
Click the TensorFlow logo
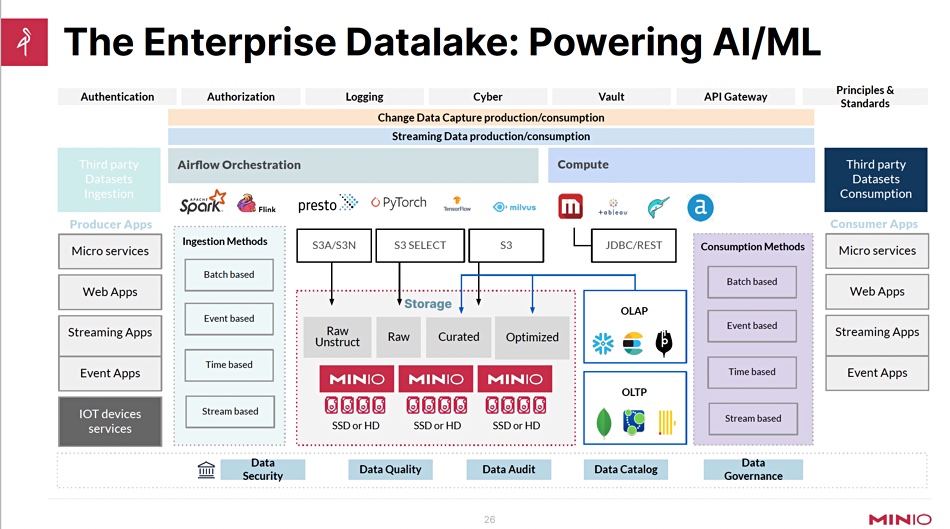pos(457,204)
